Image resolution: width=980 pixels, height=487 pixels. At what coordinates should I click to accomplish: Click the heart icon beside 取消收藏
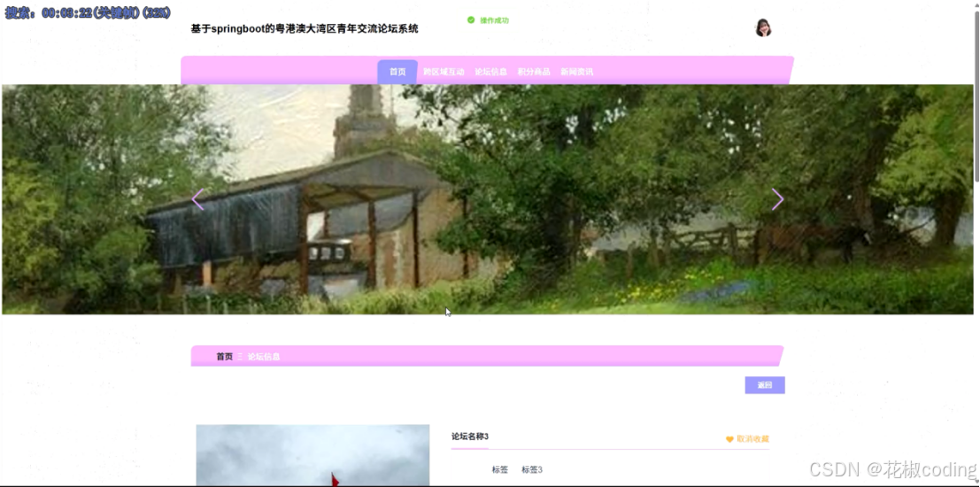click(x=729, y=439)
